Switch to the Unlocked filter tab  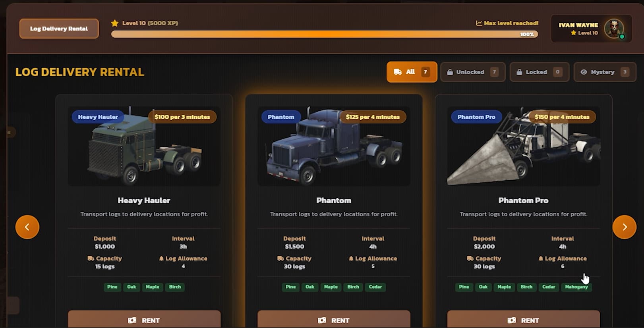(x=473, y=72)
